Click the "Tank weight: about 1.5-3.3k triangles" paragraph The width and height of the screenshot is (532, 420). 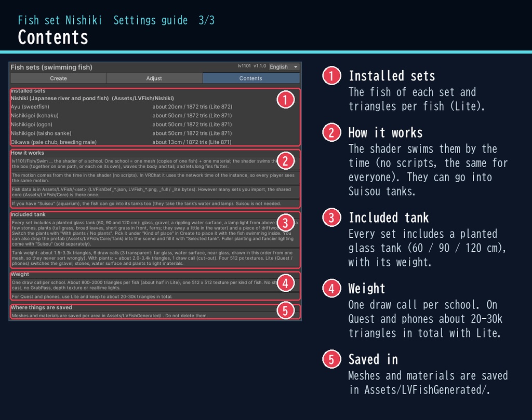coord(155,258)
